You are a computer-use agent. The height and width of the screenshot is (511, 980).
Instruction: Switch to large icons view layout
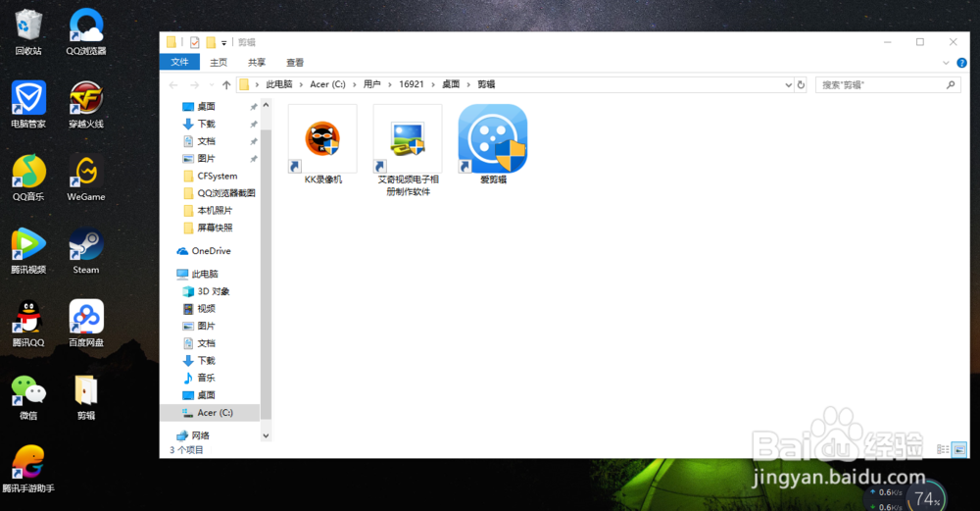click(x=959, y=450)
